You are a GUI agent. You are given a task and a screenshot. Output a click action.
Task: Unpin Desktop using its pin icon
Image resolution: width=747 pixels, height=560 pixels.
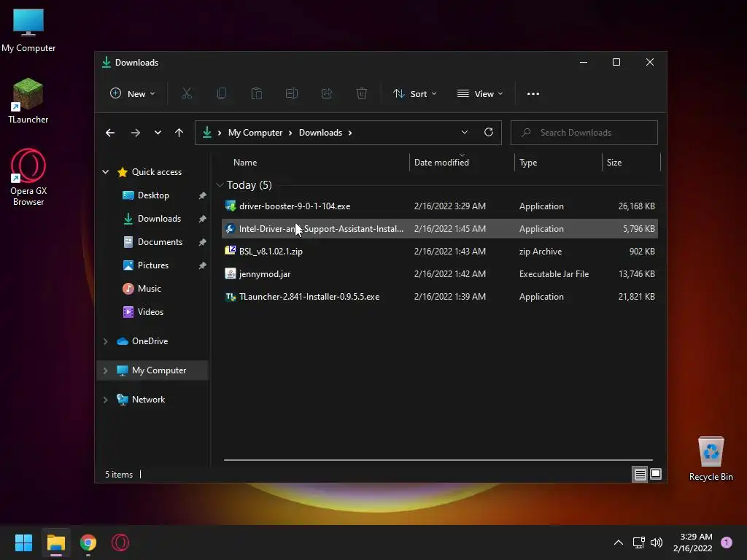click(x=203, y=195)
